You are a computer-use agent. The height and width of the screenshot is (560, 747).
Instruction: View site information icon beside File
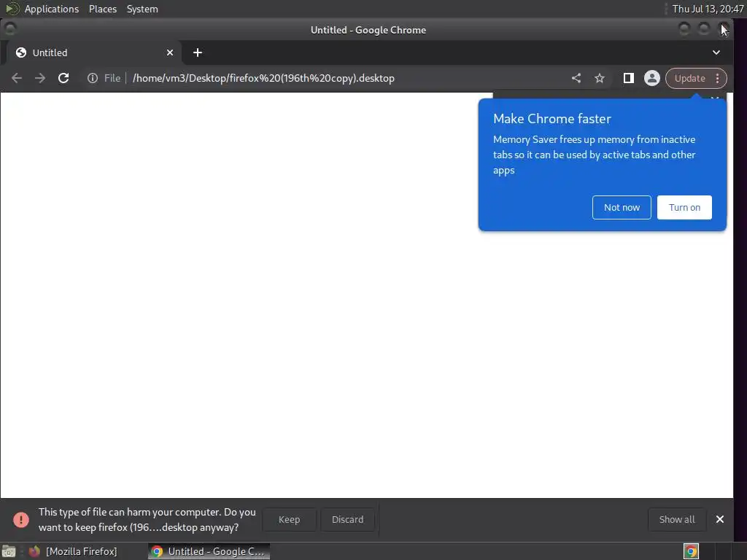[x=93, y=78]
